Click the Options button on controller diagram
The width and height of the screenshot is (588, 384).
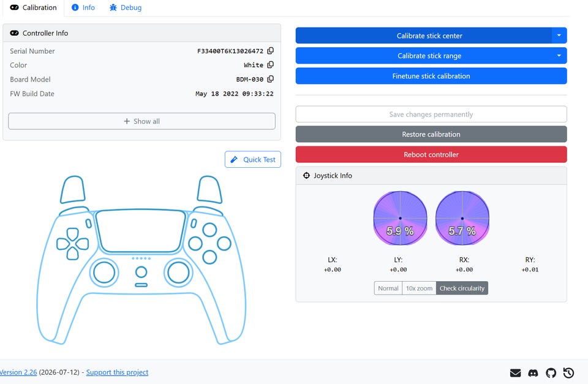click(x=194, y=224)
